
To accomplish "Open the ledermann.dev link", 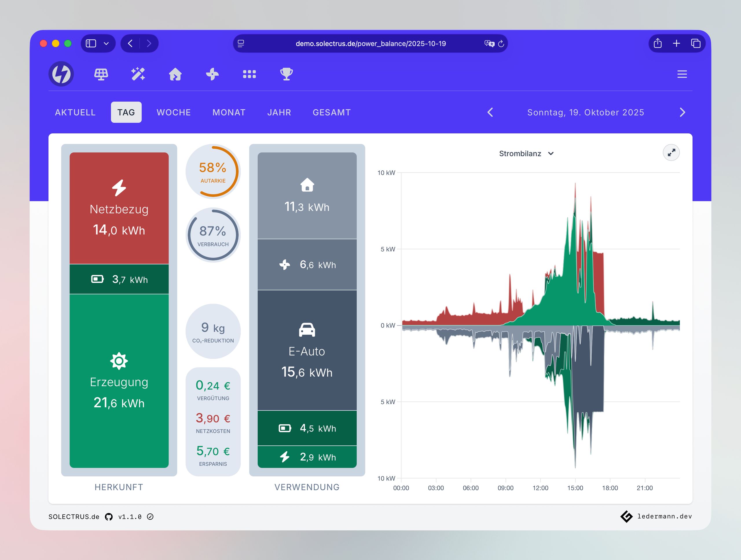I will click(x=664, y=516).
